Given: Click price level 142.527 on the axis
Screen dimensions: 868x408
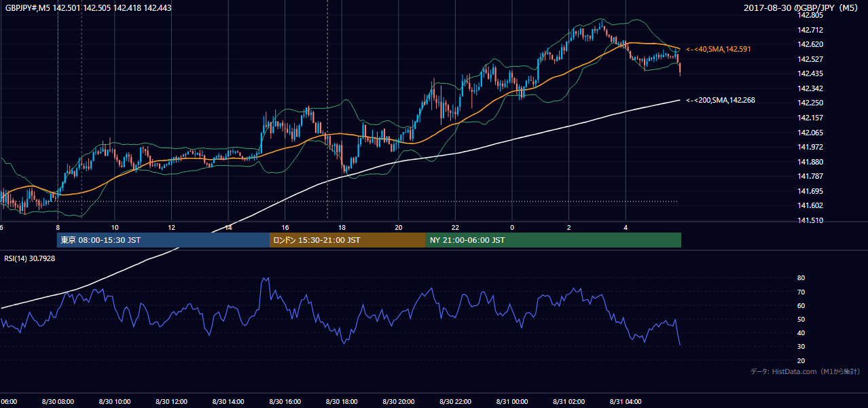Looking at the screenshot, I should point(811,59).
